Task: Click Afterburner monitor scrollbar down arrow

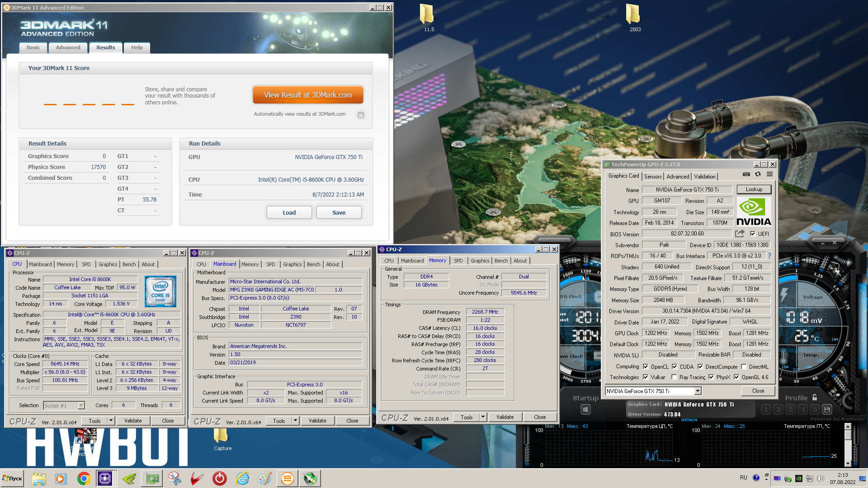Action: point(848,464)
